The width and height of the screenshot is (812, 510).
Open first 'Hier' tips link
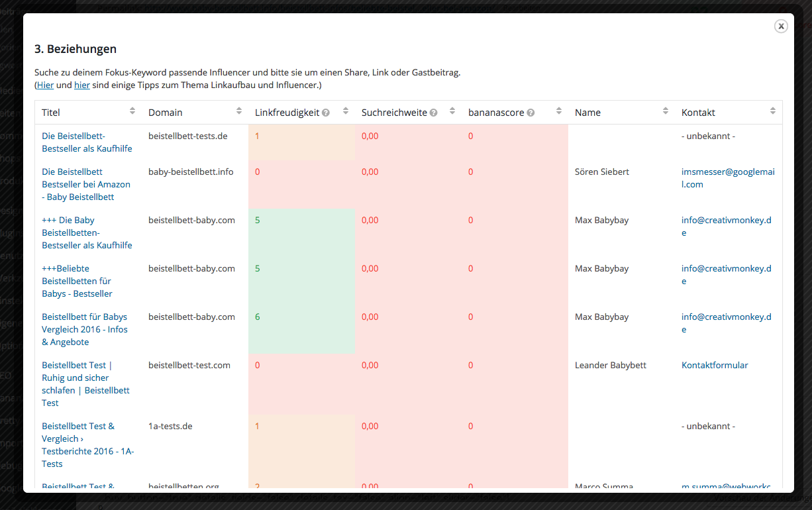point(45,85)
